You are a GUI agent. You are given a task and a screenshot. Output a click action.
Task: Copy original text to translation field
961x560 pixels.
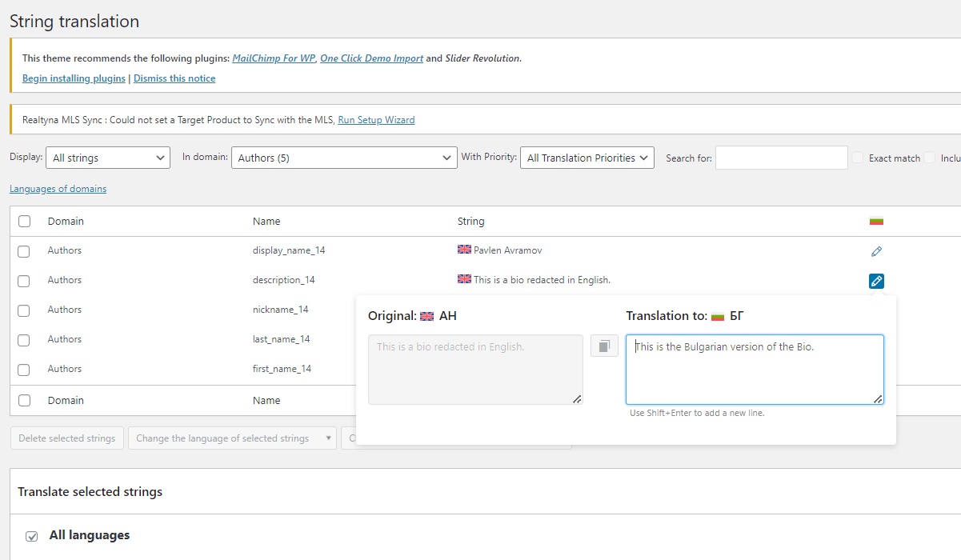click(x=604, y=346)
